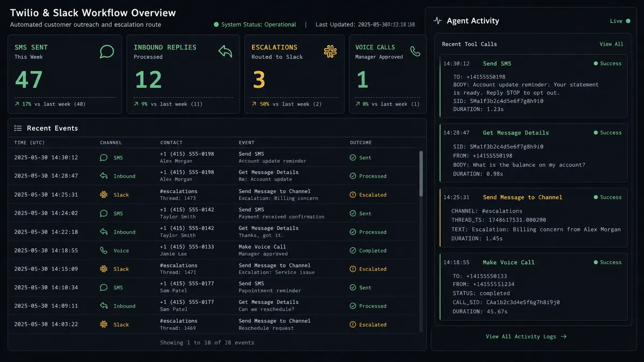Click 'Showing 1 to 10 of 28 events' text
The height and width of the screenshot is (362, 644).
[207, 342]
